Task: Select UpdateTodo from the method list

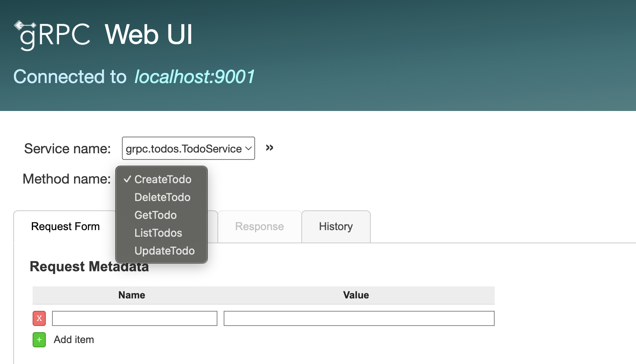Action: click(x=164, y=251)
